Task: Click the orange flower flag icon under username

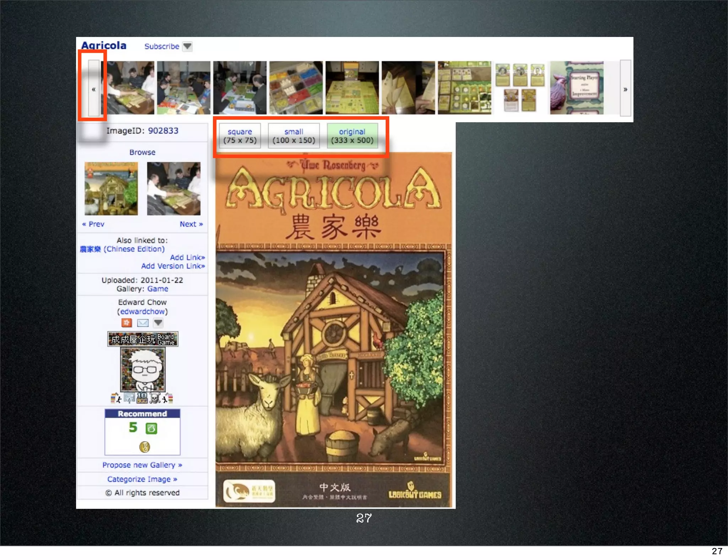Action: tap(127, 323)
